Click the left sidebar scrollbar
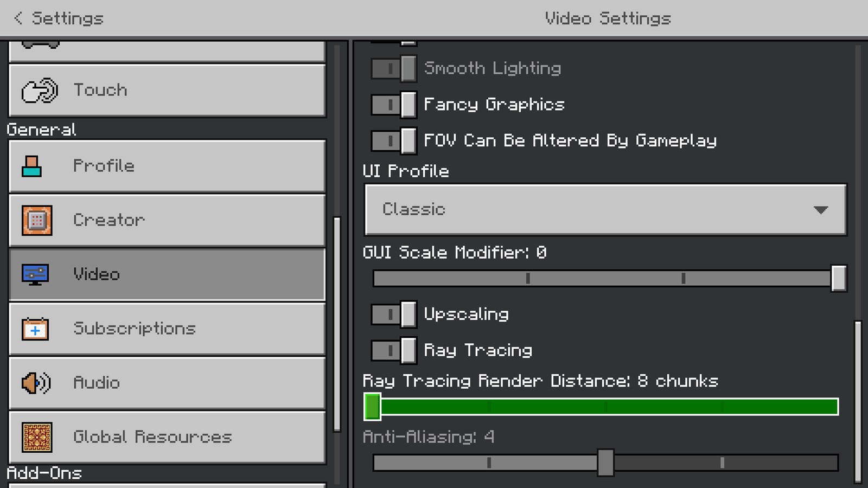This screenshot has height=488, width=868. (x=337, y=324)
